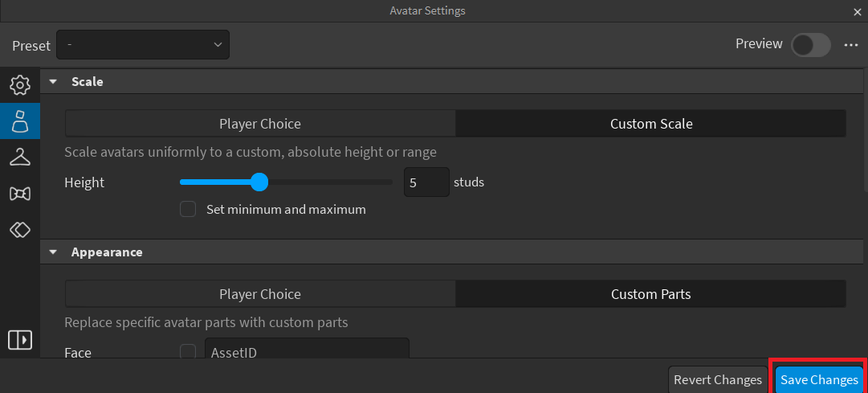Select the Custom Parts appearance tab
Image resolution: width=868 pixels, height=393 pixels.
[x=650, y=294]
